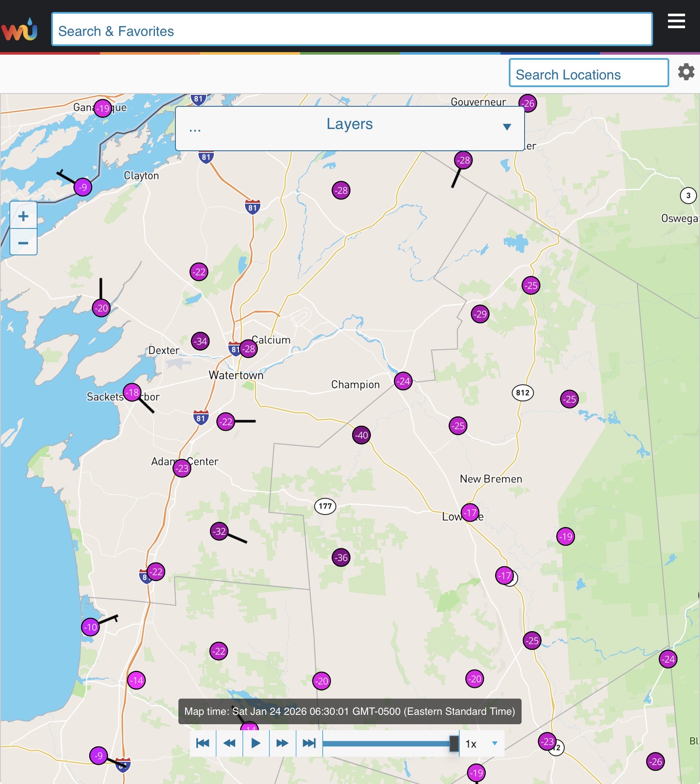Viewport: 700px width, 784px height.
Task: Open the Weather Underground home logo
Action: point(20,29)
